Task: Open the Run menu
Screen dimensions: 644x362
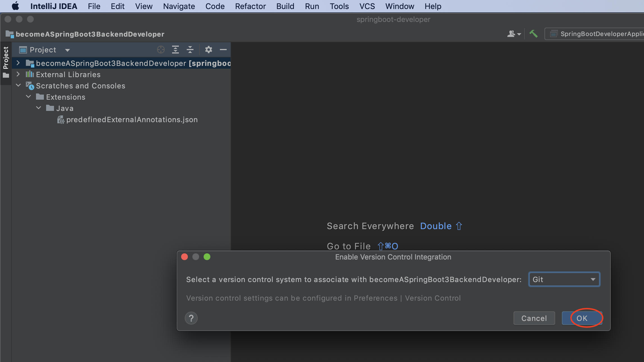Action: tap(312, 6)
